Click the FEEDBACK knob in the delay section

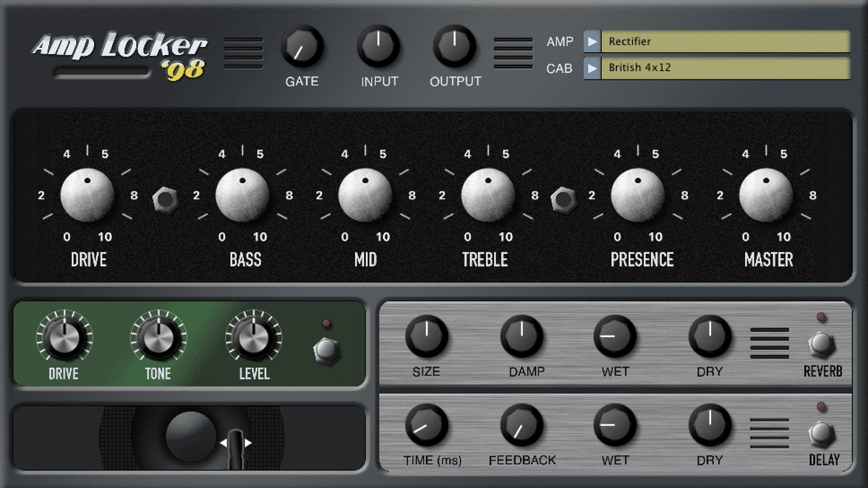522,425
